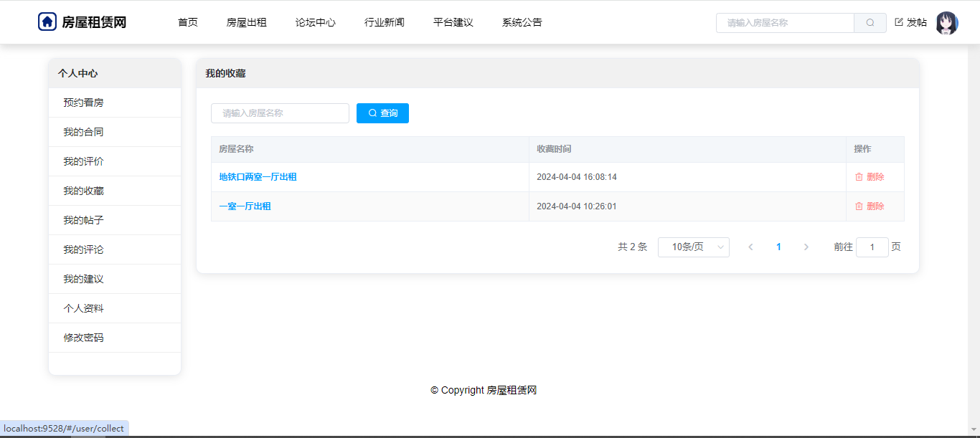Select 预约看房 in the sidebar

(83, 103)
